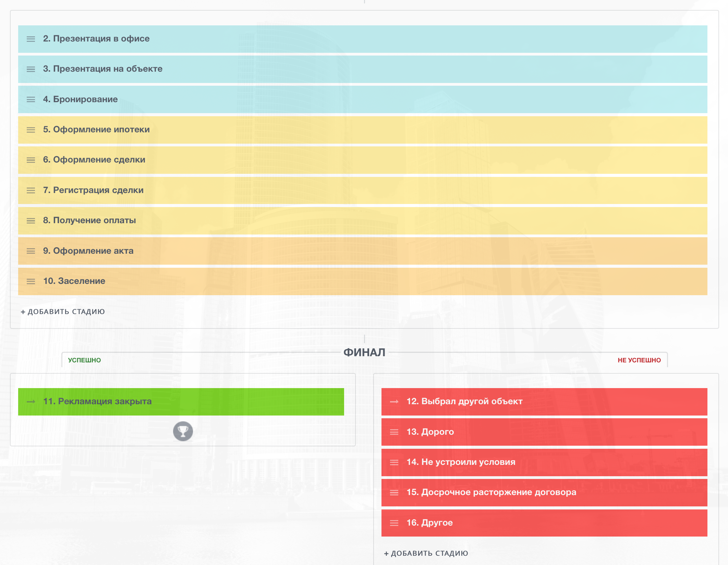The width and height of the screenshot is (728, 565).
Task: Add a stage to unsuccessful outcomes
Action: pyautogui.click(x=426, y=553)
